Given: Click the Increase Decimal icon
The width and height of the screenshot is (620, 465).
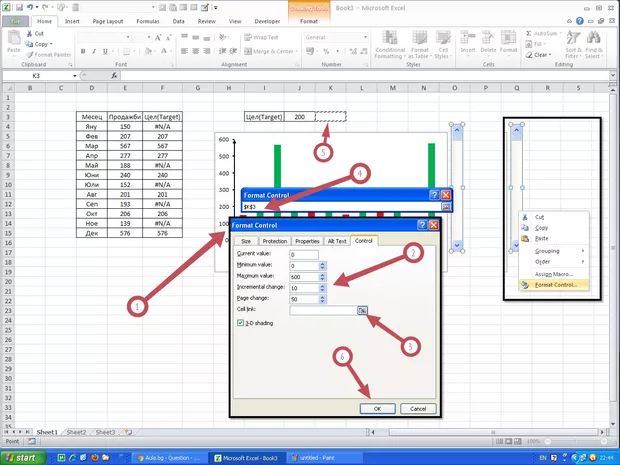Looking at the screenshot, I should [353, 51].
